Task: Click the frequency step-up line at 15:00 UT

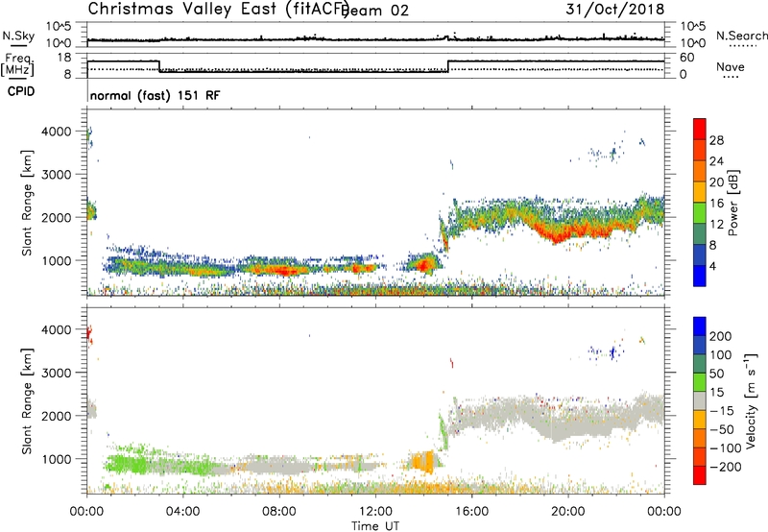Action: [x=448, y=66]
